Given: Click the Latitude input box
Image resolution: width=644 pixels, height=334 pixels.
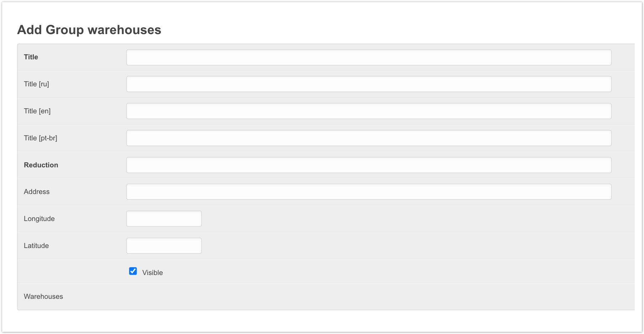Looking at the screenshot, I should [164, 246].
